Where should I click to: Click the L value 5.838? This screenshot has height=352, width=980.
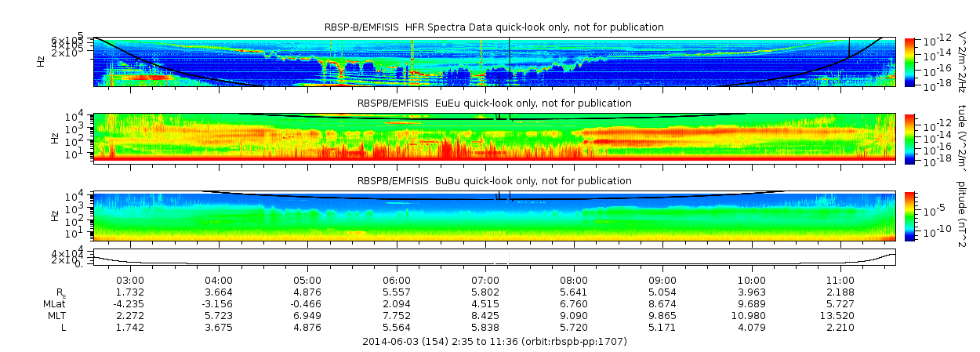[x=485, y=327]
